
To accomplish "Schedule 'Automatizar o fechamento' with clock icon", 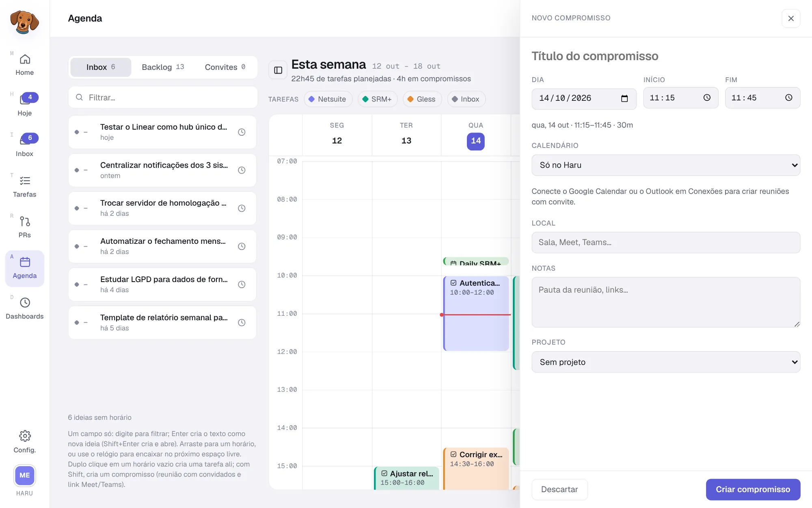I will [242, 246].
